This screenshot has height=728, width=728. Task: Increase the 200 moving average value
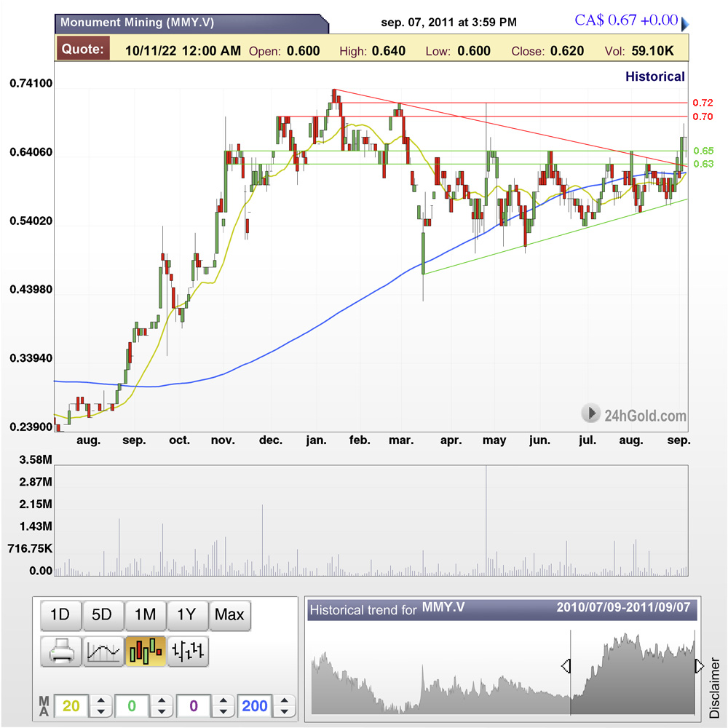click(285, 700)
